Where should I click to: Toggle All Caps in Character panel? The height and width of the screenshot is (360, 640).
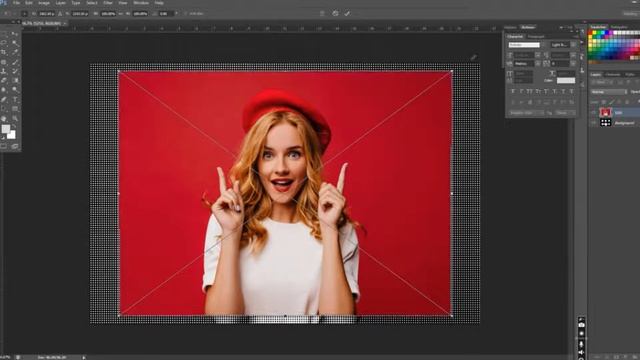click(529, 91)
